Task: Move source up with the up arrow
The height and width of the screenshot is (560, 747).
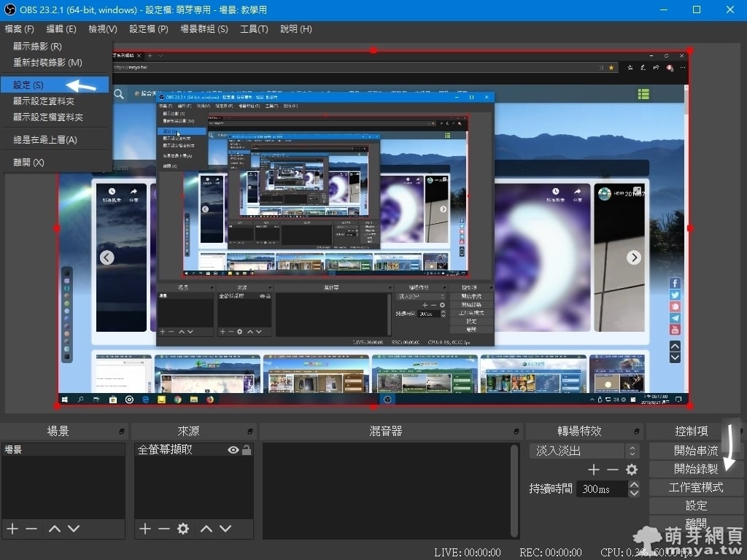Action: 206,529
